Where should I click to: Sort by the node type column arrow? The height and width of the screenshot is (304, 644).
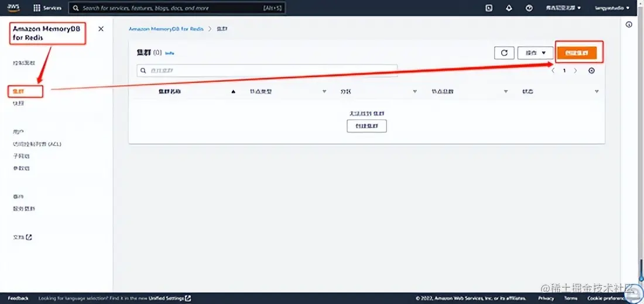324,91
